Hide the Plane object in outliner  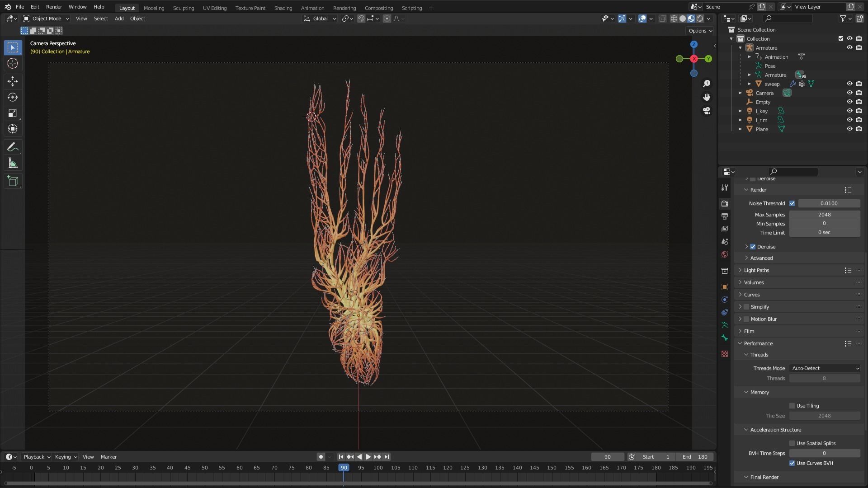849,129
